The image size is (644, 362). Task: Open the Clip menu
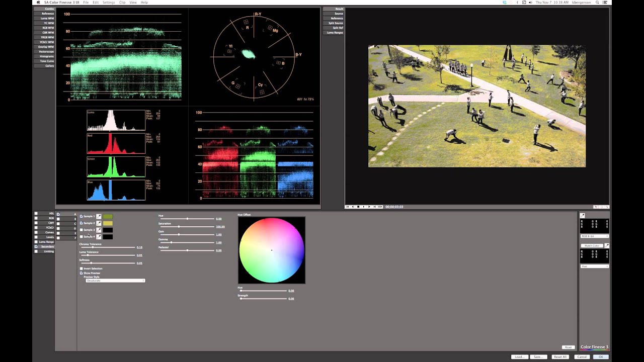tap(122, 3)
